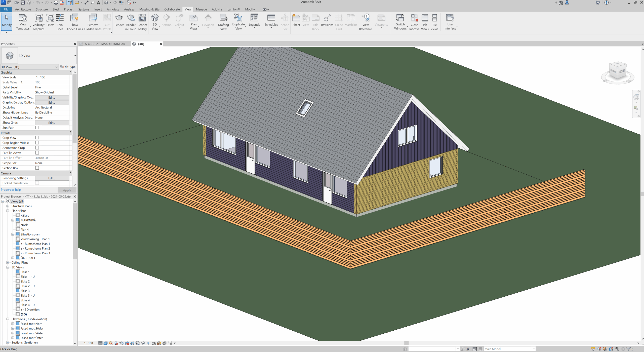Click Duplicate View tool

pos(238,22)
